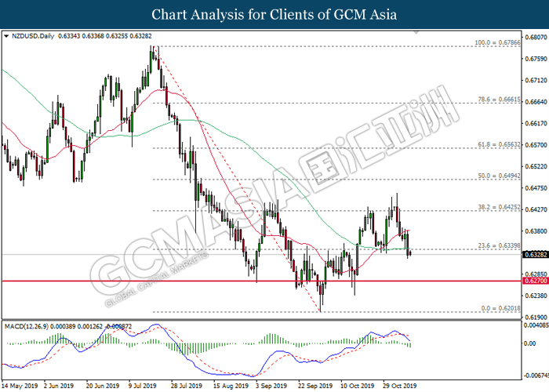Viewport: 549px width, 392px height.
Task: Click the 0.62700 red price label
Action: pyautogui.click(x=536, y=281)
